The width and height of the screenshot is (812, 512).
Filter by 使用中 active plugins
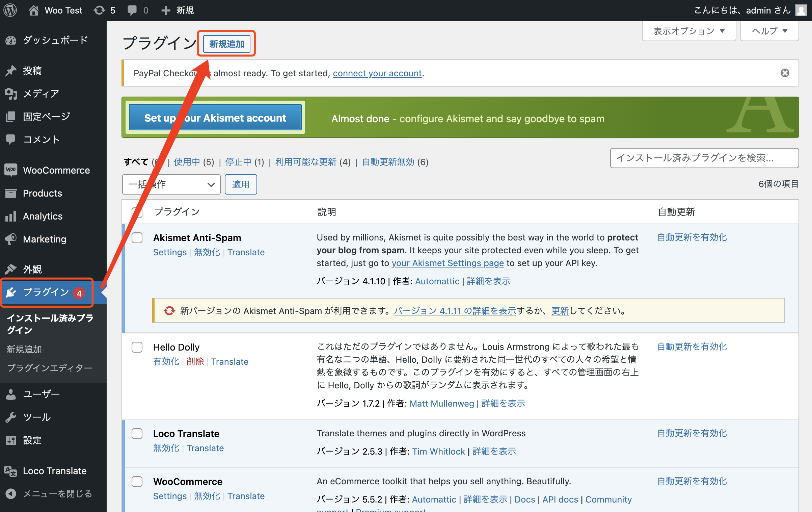tap(187, 162)
